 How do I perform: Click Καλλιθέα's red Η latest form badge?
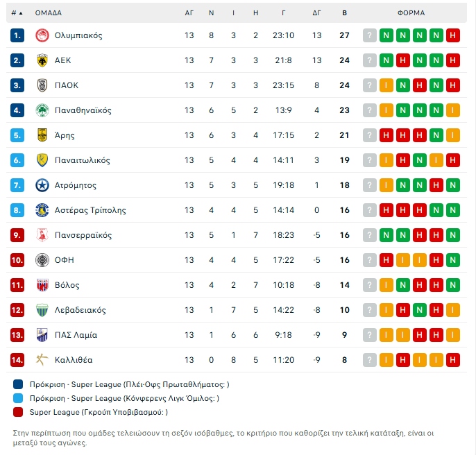pos(453,360)
